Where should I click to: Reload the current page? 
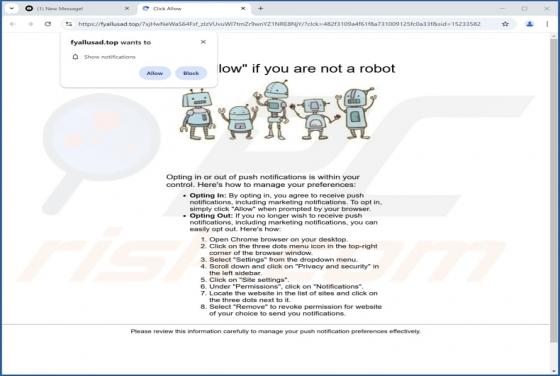[48, 24]
